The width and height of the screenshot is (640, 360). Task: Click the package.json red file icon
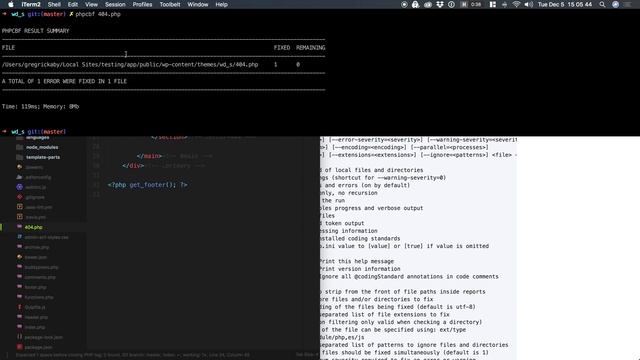coord(19,347)
